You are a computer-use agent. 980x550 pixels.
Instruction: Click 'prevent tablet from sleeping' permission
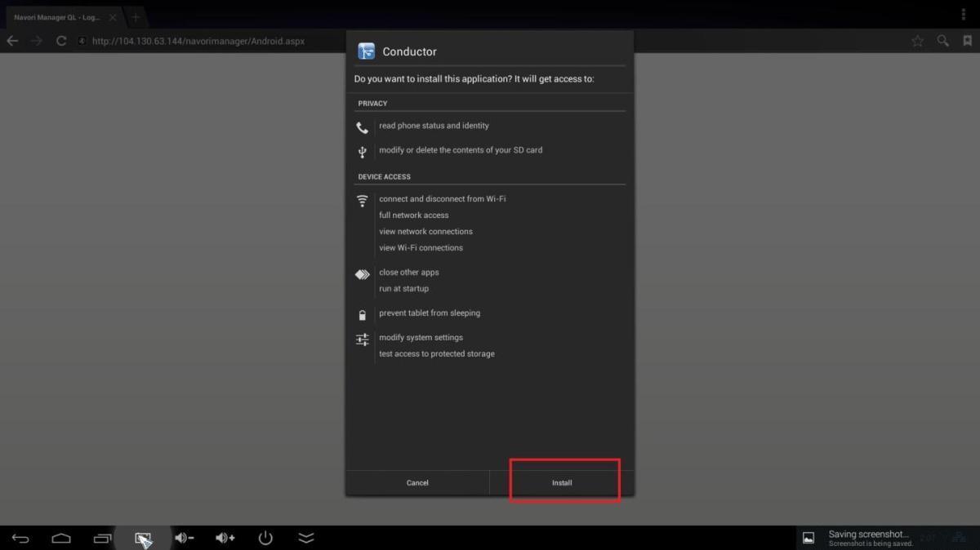coord(430,313)
